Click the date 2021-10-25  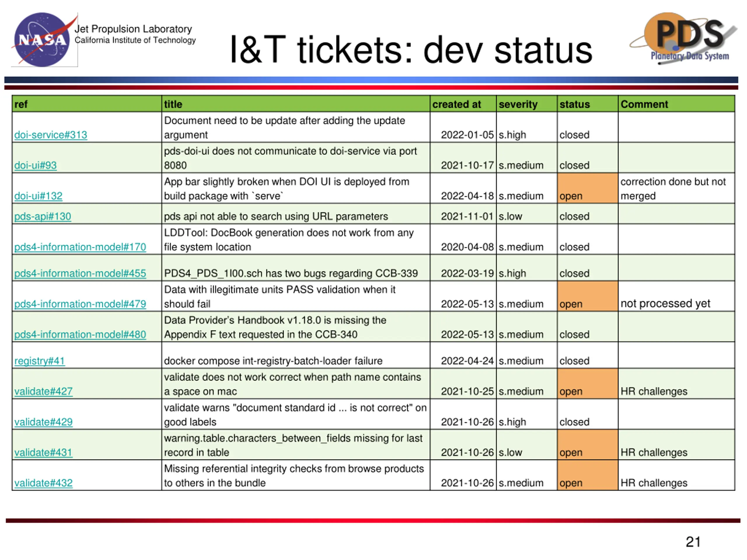pos(467,391)
